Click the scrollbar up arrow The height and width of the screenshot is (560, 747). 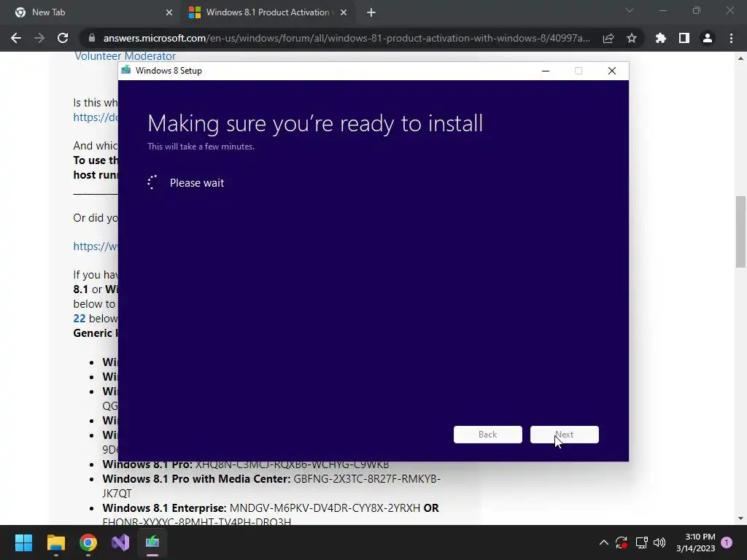point(740,58)
